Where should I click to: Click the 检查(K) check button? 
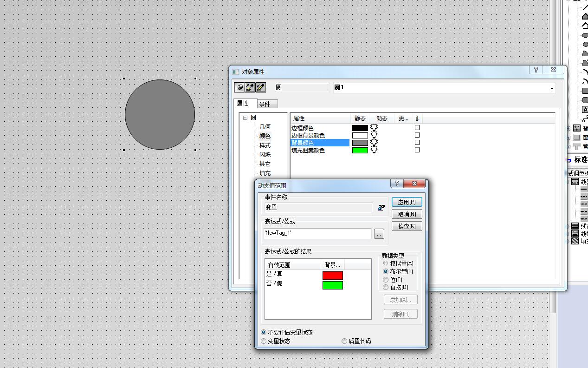407,226
